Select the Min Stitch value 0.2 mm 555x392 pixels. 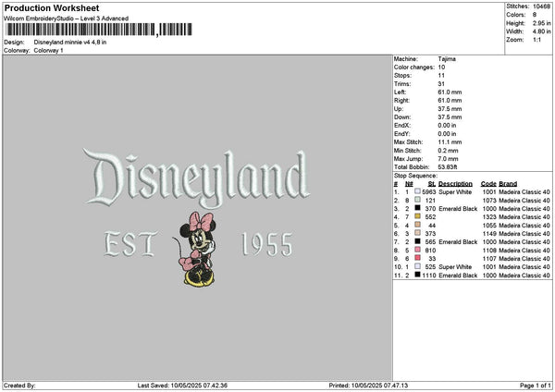448,151
